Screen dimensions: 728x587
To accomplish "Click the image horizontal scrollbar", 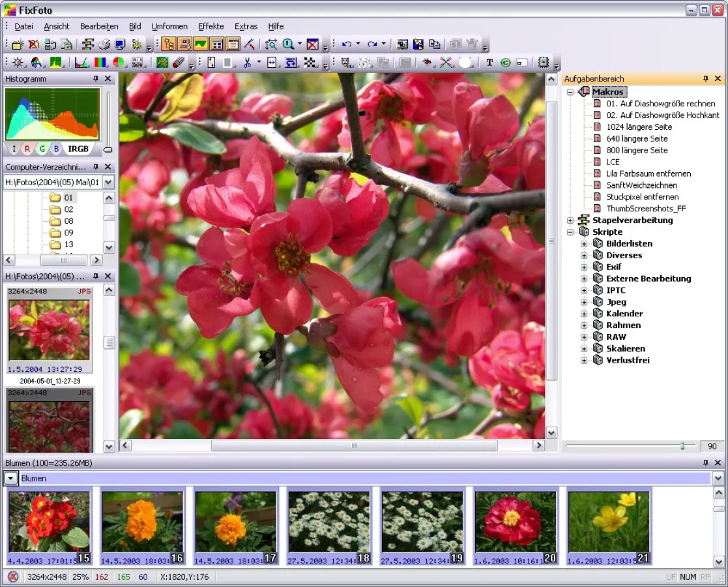I will tap(355, 445).
